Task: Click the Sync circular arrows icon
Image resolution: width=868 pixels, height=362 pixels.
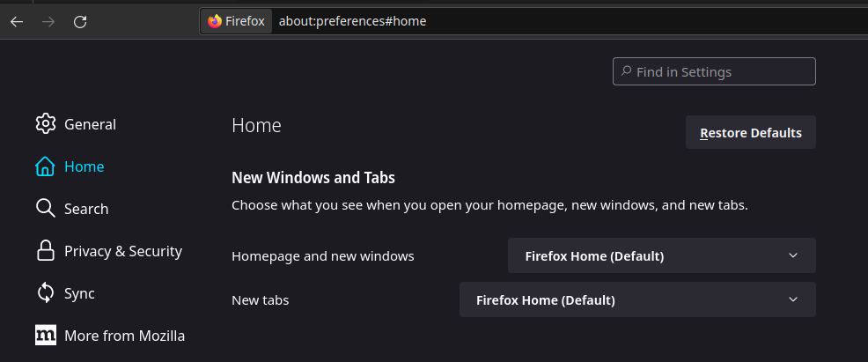Action: [x=46, y=293]
